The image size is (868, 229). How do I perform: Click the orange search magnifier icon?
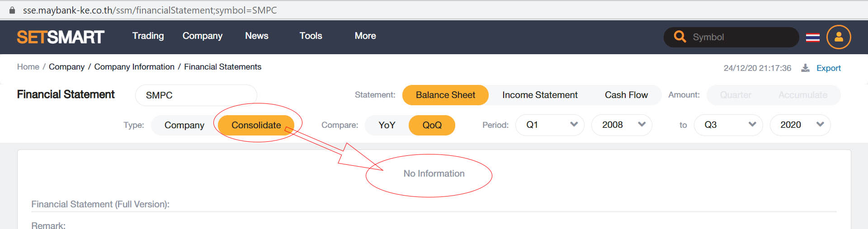pyautogui.click(x=679, y=37)
